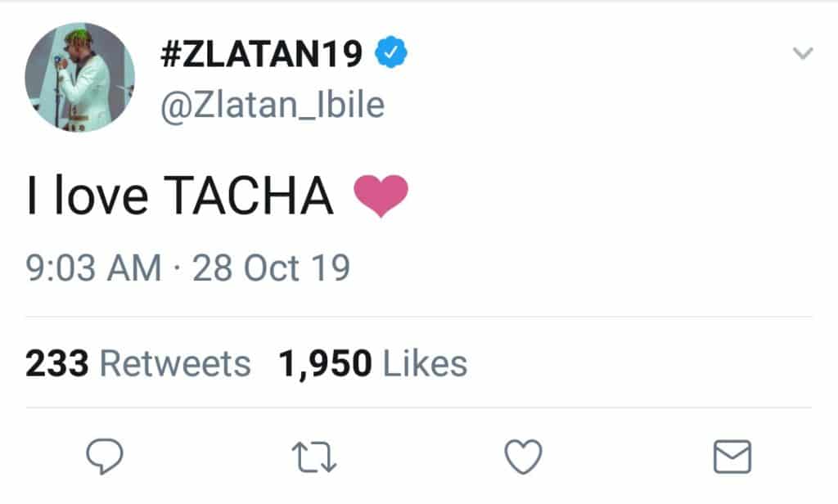Image resolution: width=838 pixels, height=504 pixels.
Task: View the list of 233 Retweets
Action: pos(137,364)
